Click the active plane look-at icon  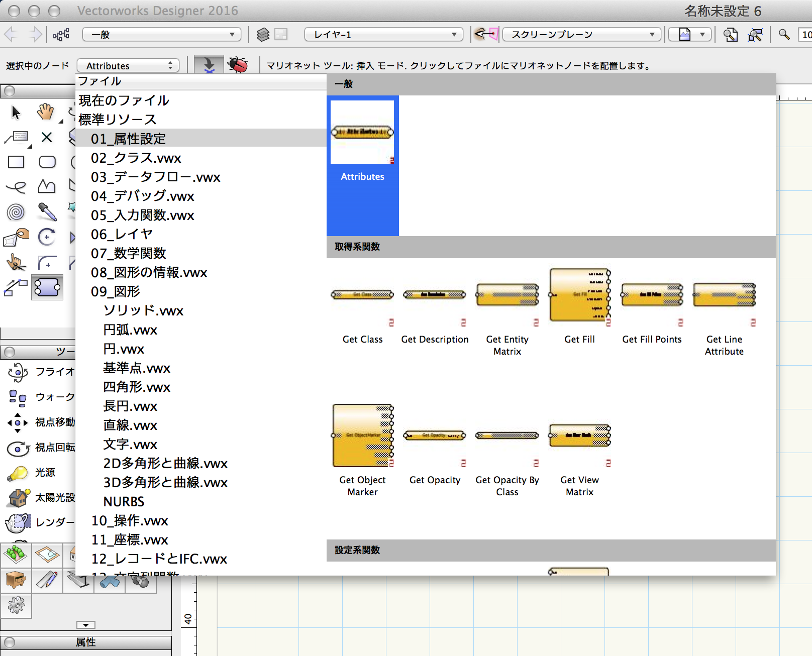pyautogui.click(x=486, y=34)
